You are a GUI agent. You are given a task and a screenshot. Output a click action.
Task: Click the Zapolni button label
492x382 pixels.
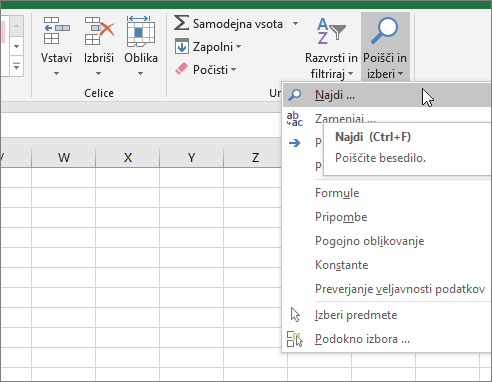click(213, 47)
